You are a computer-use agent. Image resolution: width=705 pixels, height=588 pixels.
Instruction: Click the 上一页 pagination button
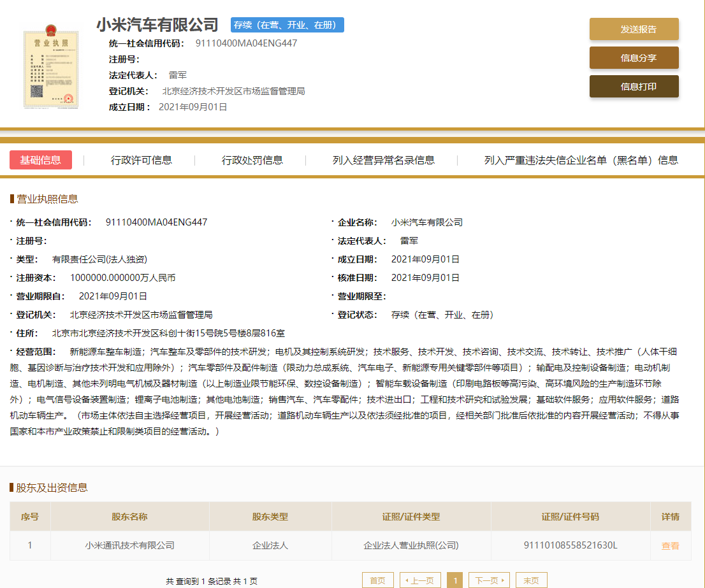tap(420, 580)
